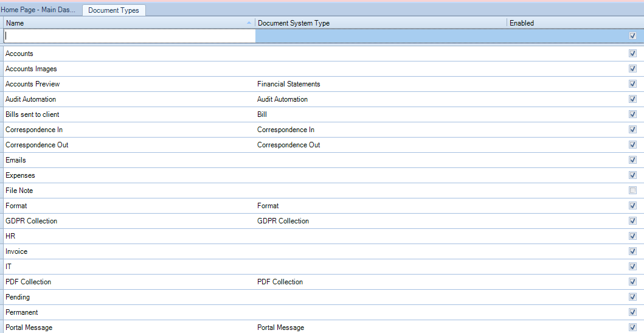Toggle Enabled checkbox for Bills sent to client
Image resolution: width=644 pixels, height=333 pixels.
click(x=632, y=114)
